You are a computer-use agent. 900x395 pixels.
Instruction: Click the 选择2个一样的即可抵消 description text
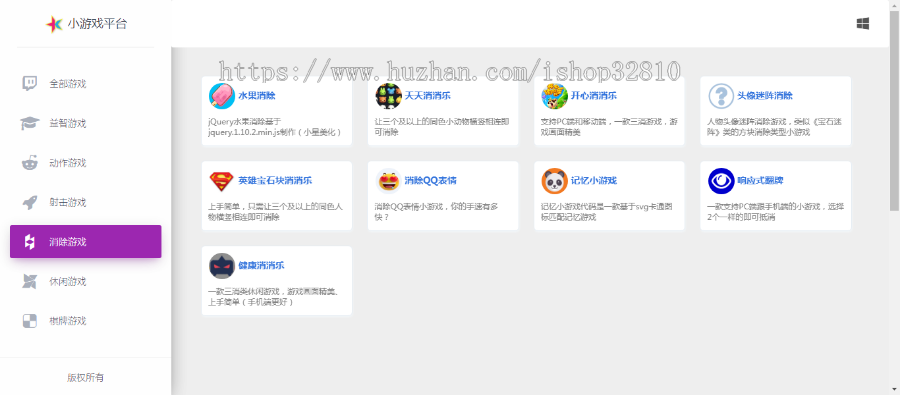click(775, 212)
